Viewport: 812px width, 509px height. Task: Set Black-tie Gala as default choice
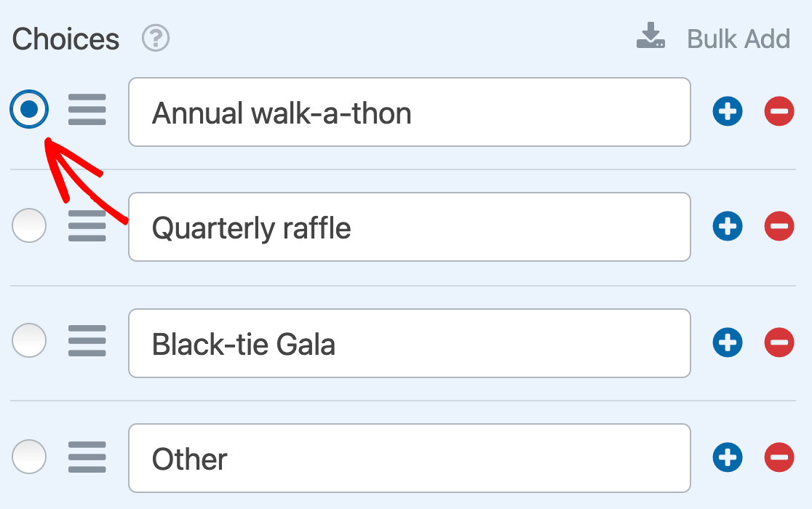coord(29,340)
